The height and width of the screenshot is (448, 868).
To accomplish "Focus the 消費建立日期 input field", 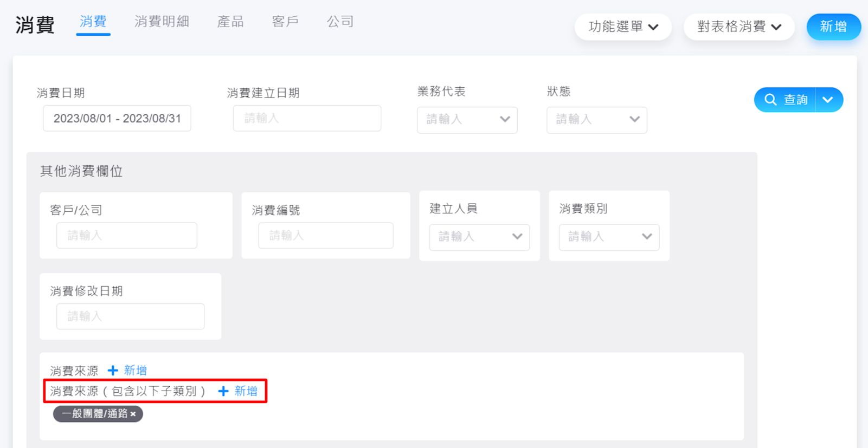I will point(307,119).
